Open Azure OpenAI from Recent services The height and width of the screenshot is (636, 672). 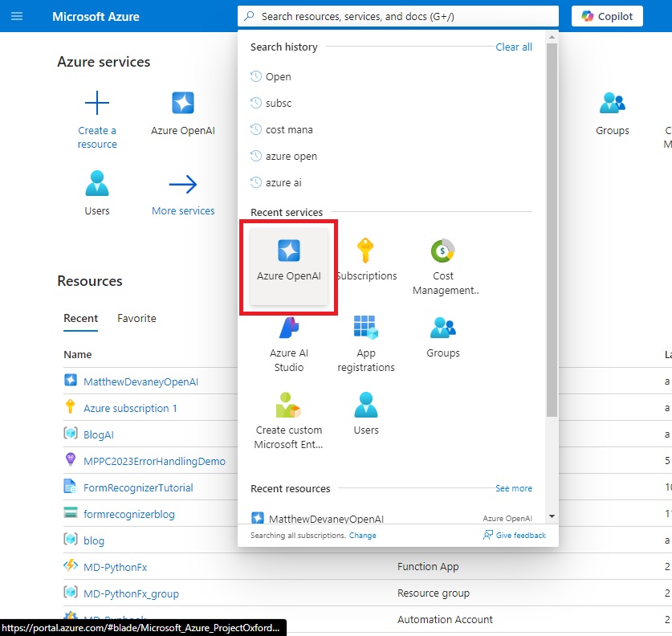(288, 262)
